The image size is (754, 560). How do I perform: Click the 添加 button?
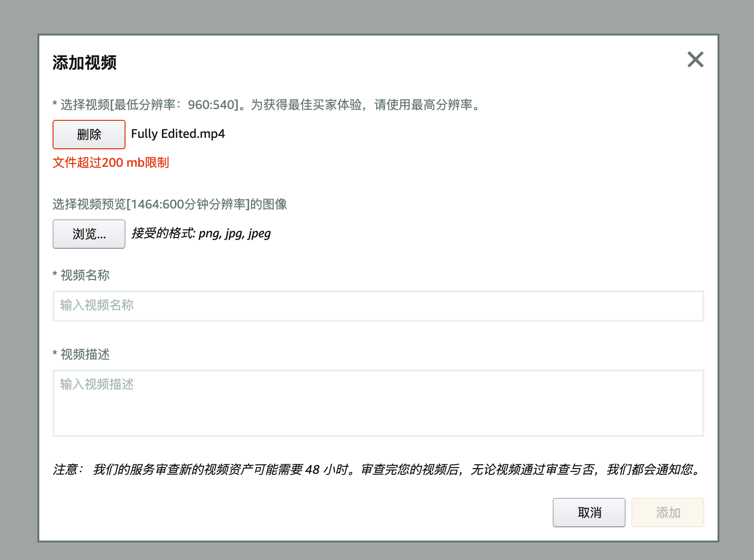[x=668, y=513]
